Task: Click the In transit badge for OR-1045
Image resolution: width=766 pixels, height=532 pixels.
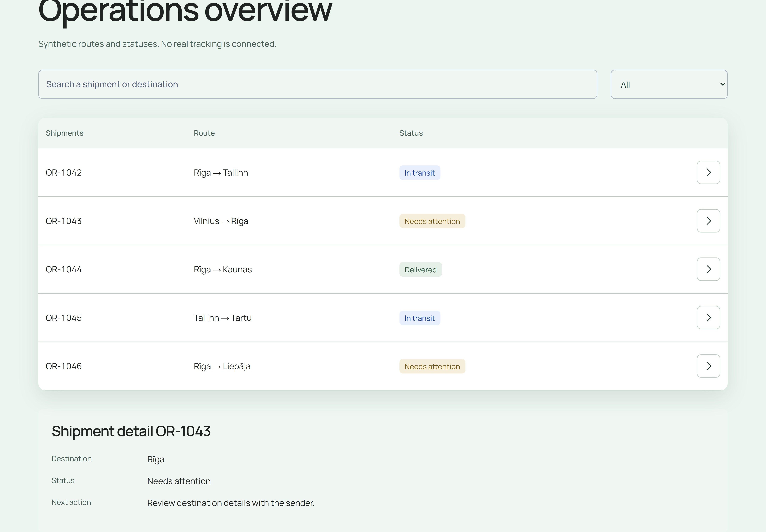Action: 420,318
